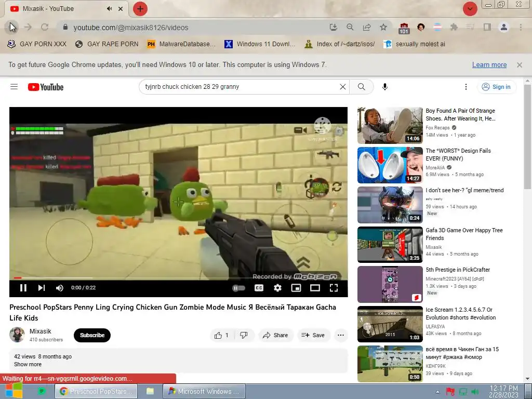Open the player settings gear
Viewport: 532px width, 399px height.
point(277,288)
